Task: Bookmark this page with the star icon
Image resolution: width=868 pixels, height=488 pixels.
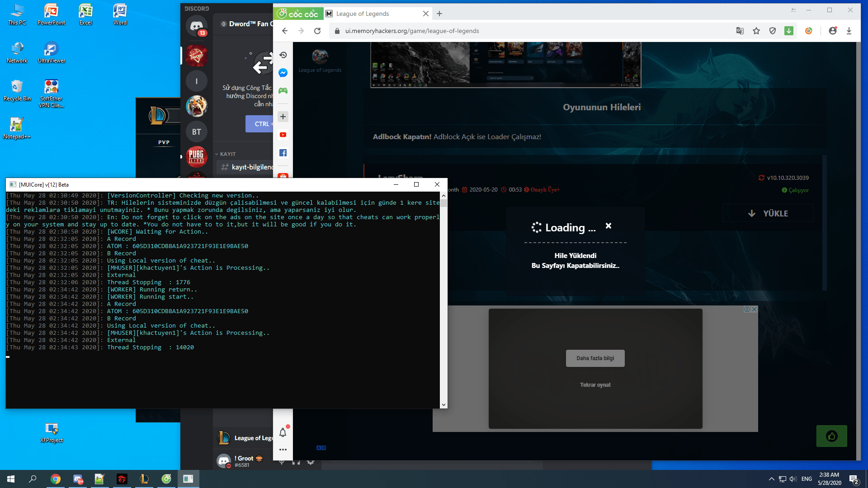Action: click(x=756, y=31)
